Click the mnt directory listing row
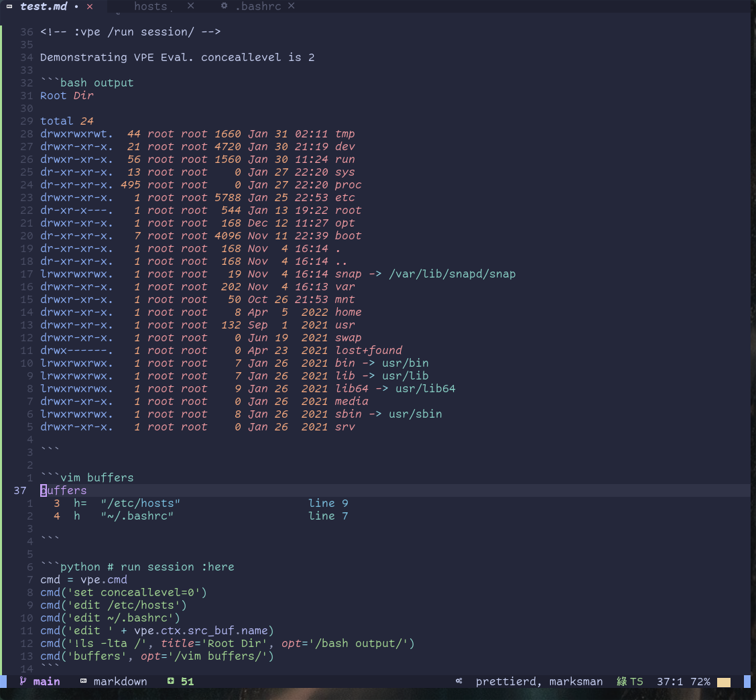This screenshot has width=756, height=700. tap(197, 300)
